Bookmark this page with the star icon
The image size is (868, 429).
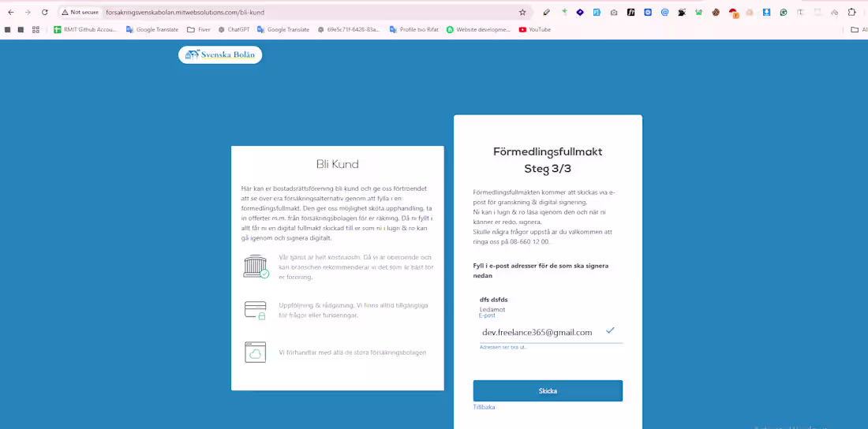click(522, 12)
